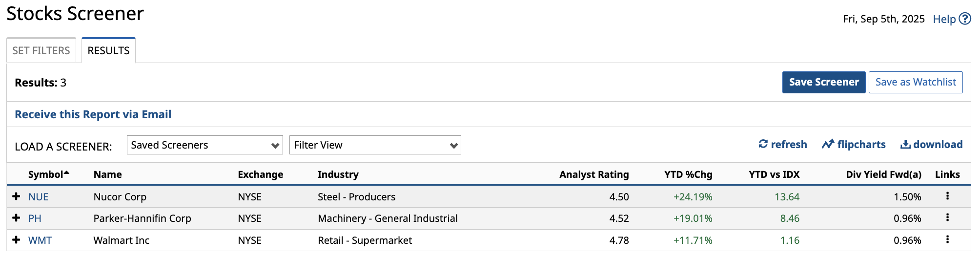Screen dimensions: 980x259
Task: Click the 'Retail - Supermarket' industry cell
Action: [x=365, y=240]
